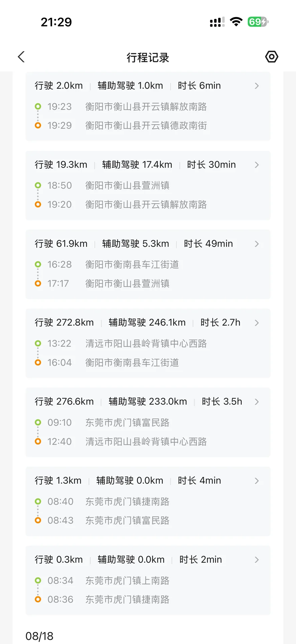Tap the battery indicator in status bar

258,22
